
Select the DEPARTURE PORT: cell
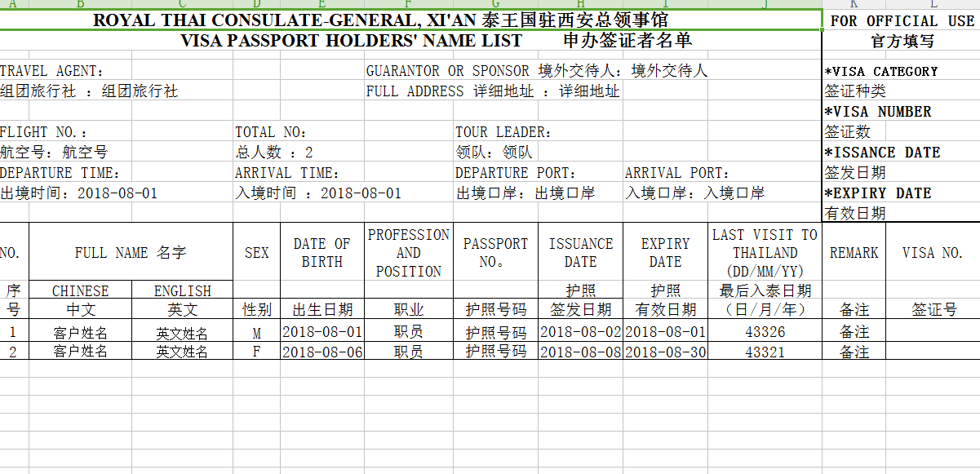pyautogui.click(x=516, y=173)
